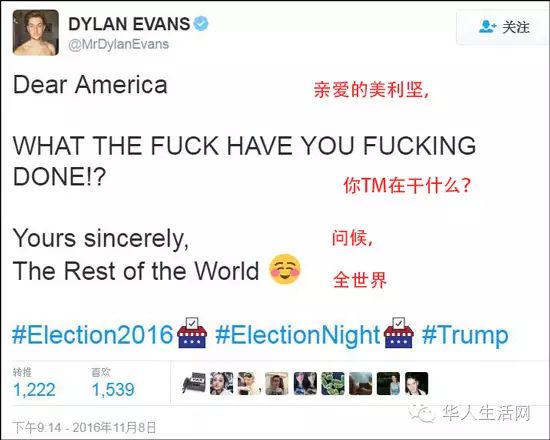Open the tweet timestamp 2016年11月8日

85,428
